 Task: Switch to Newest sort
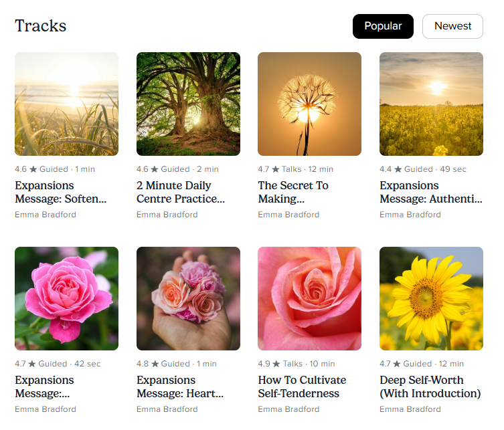(x=452, y=26)
